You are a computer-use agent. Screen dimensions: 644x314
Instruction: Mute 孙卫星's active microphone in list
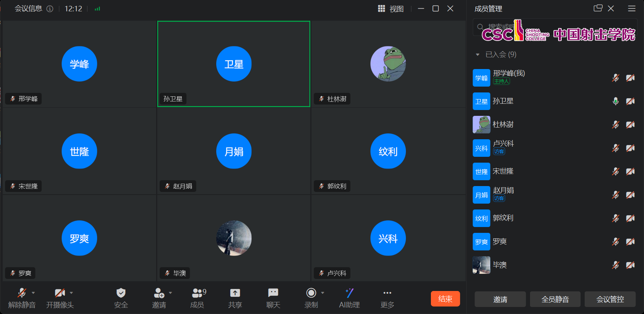616,101
